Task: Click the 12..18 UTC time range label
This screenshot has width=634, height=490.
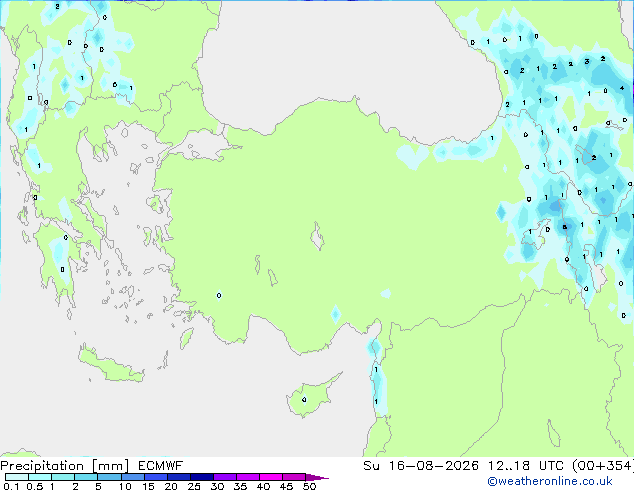Action: point(525,466)
